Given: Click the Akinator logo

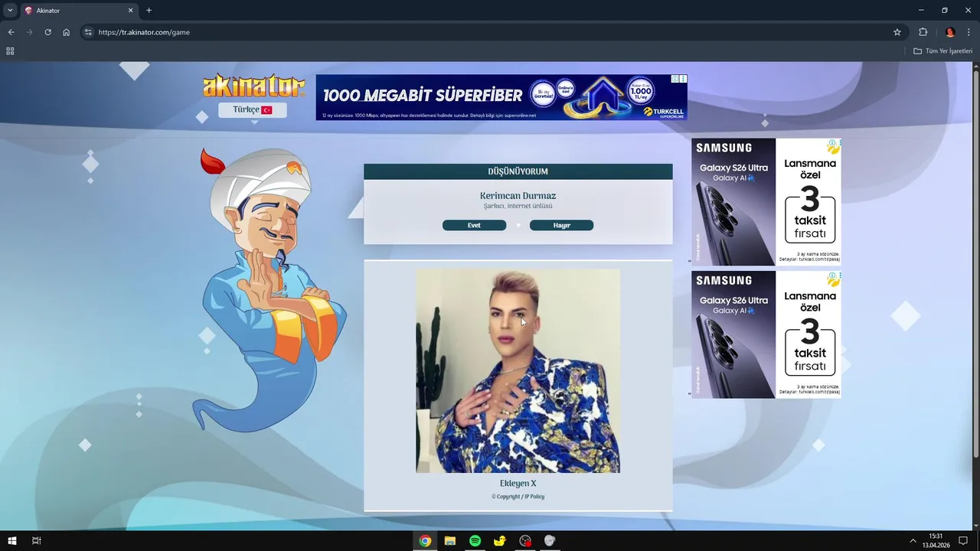Looking at the screenshot, I should click(253, 86).
